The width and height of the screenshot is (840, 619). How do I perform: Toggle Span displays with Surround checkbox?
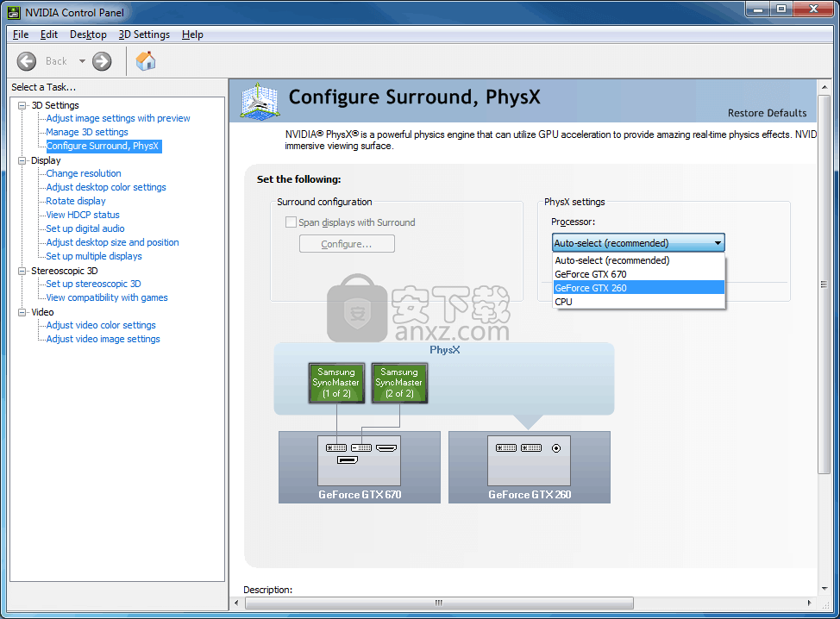click(291, 222)
